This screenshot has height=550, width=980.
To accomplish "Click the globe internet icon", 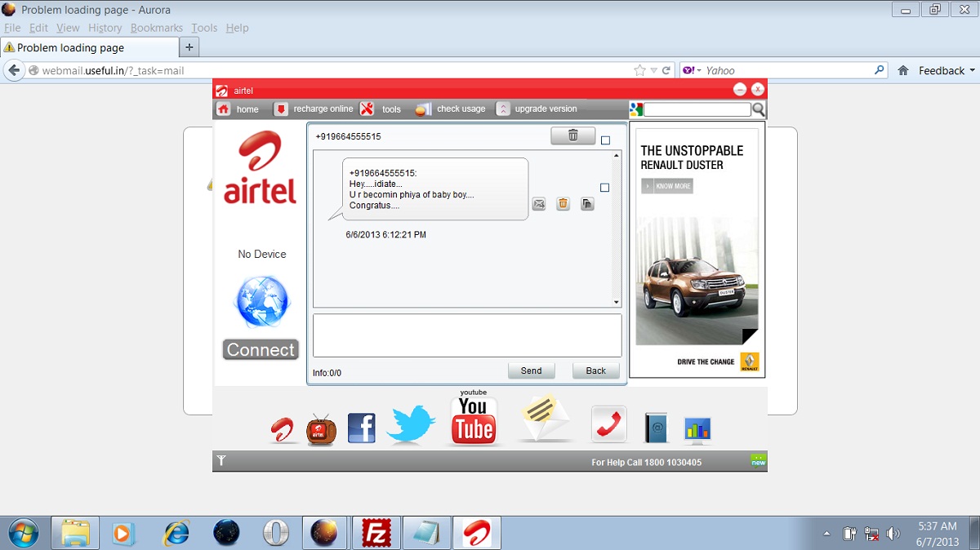I will click(x=261, y=302).
